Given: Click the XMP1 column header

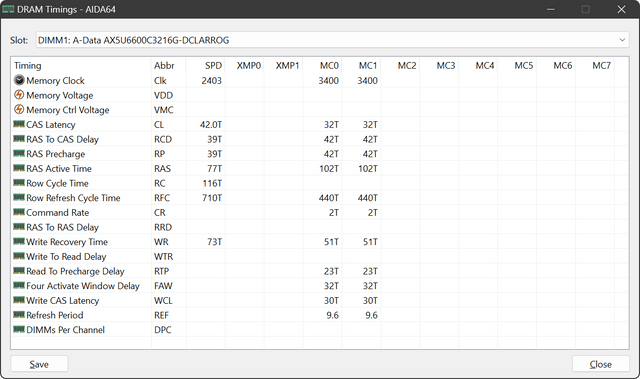Looking at the screenshot, I should 283,65.
